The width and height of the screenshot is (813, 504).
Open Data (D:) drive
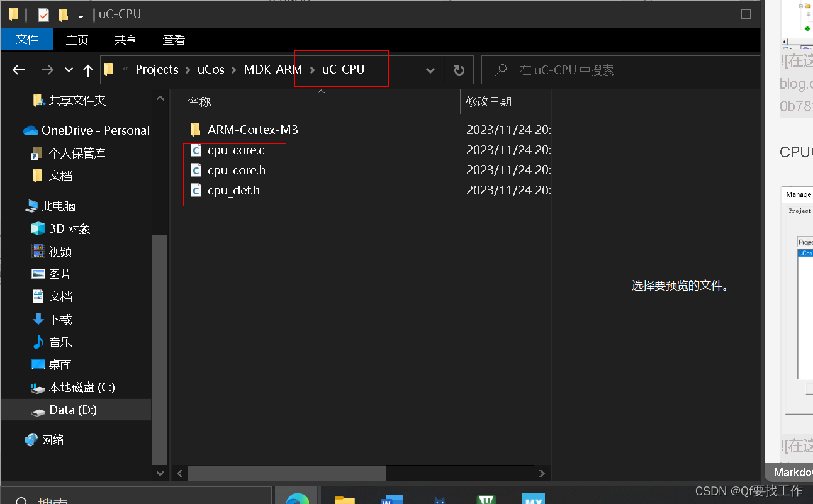(72, 410)
